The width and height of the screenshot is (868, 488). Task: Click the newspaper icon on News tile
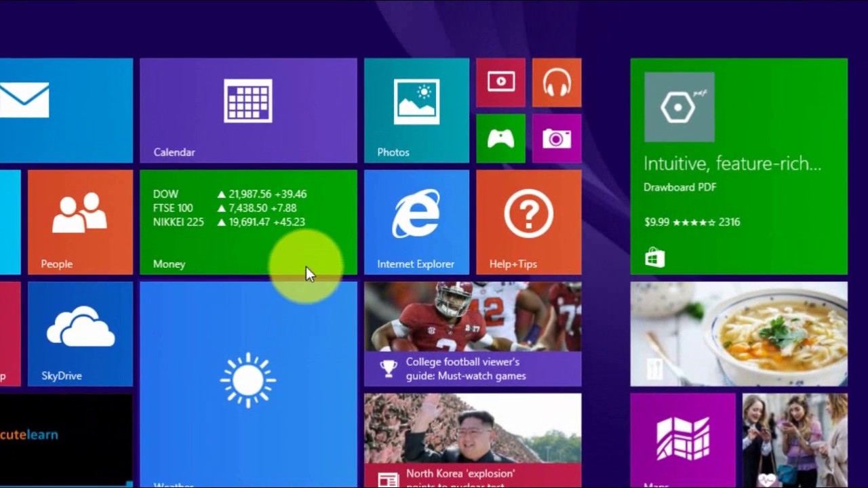coord(388,480)
